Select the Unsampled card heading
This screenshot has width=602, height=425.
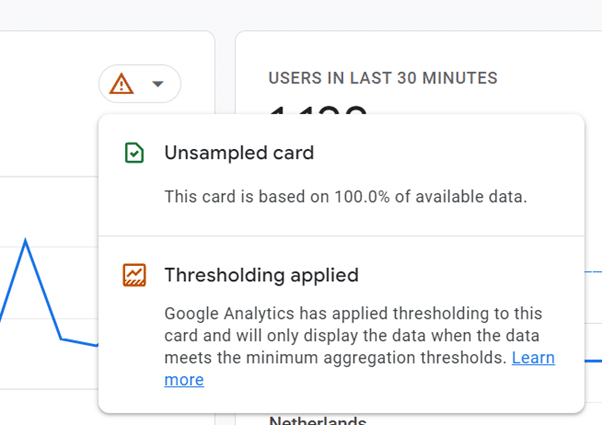239,153
